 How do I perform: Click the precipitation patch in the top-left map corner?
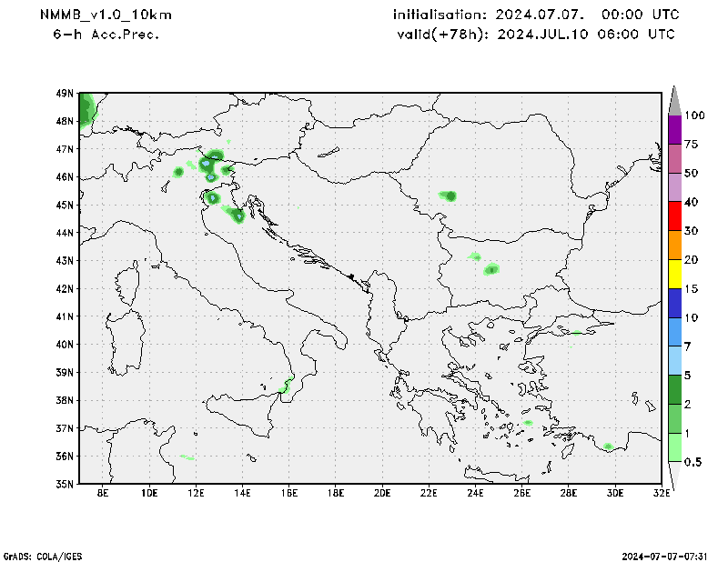(x=86, y=109)
